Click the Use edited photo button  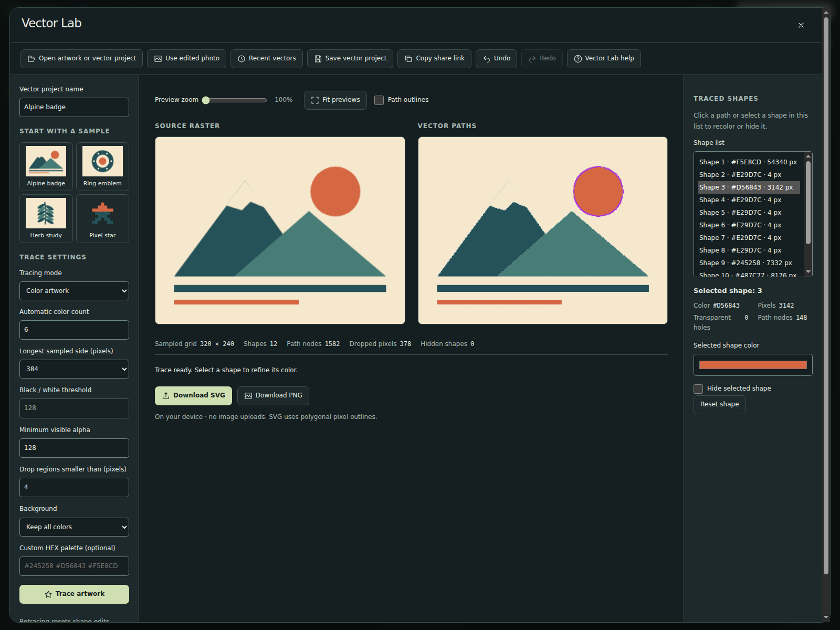click(186, 58)
